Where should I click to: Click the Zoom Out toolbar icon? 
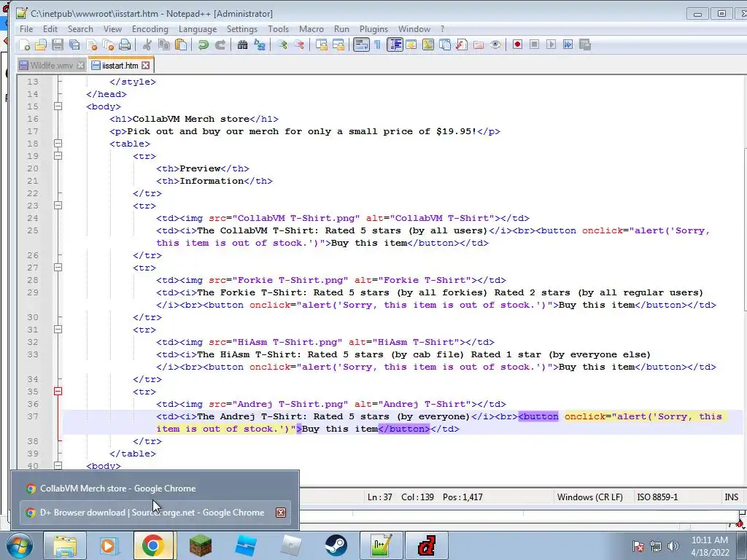pos(298,44)
